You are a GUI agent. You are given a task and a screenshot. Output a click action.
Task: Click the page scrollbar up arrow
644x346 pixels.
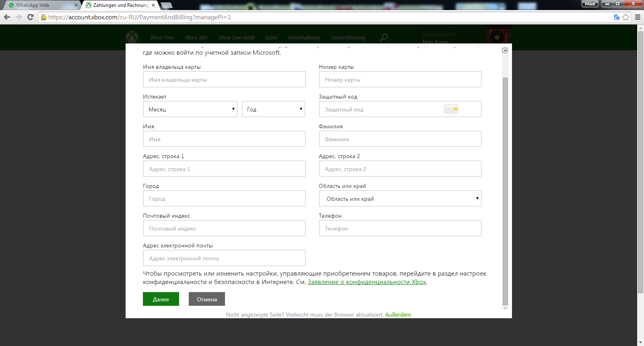click(640, 28)
